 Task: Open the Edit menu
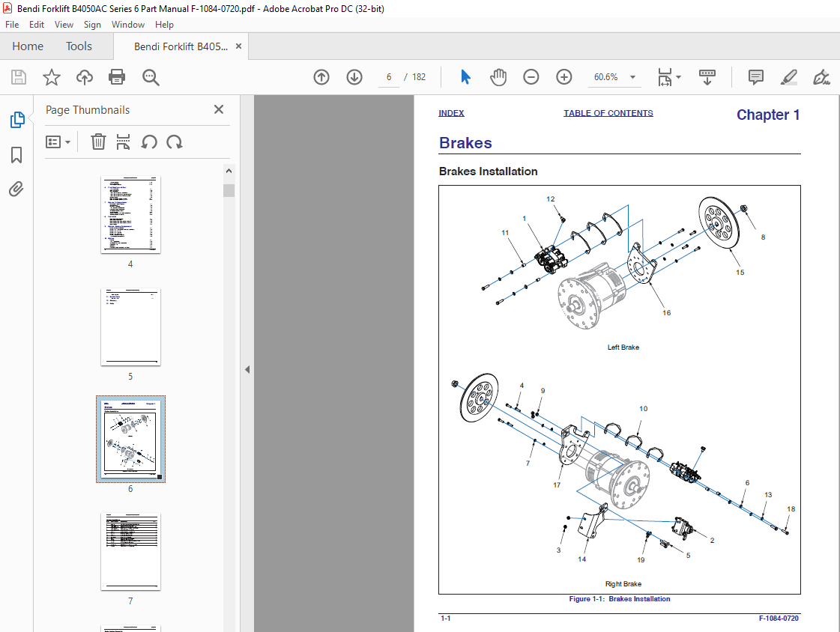tap(37, 25)
